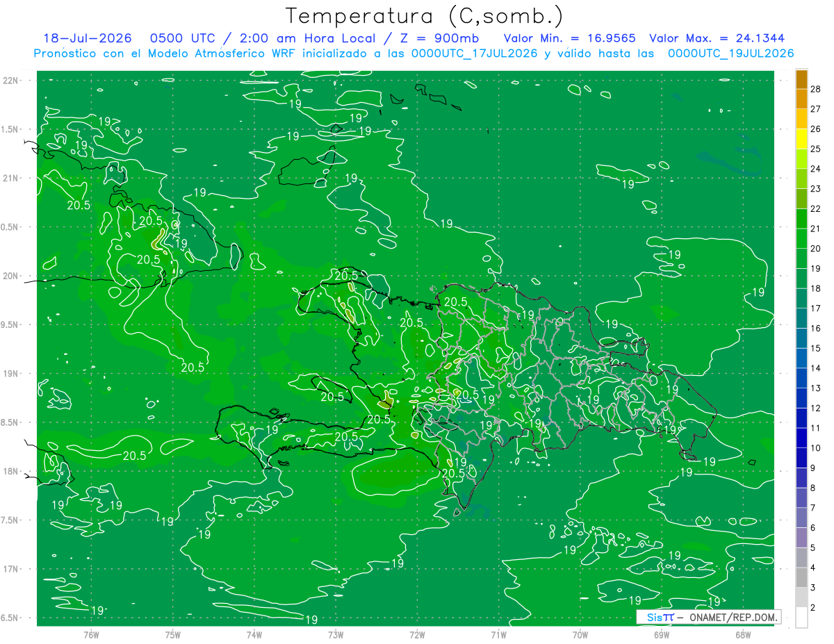Image resolution: width=834 pixels, height=644 pixels.
Task: Select the '18-Jul-2026' date text
Action: [x=88, y=38]
